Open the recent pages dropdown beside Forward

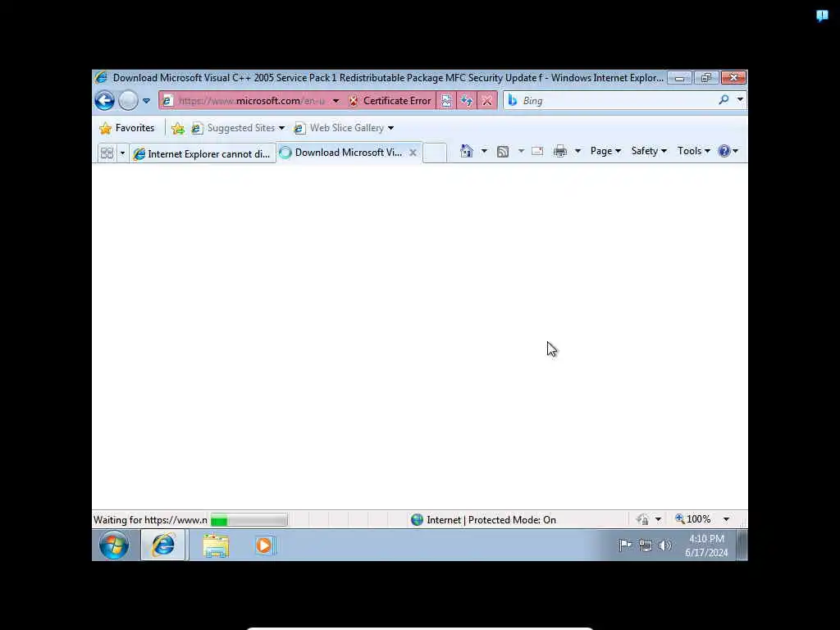(x=146, y=101)
